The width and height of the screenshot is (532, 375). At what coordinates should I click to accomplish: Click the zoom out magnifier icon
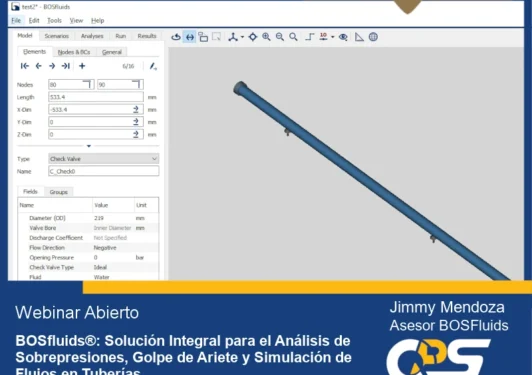tap(280, 37)
